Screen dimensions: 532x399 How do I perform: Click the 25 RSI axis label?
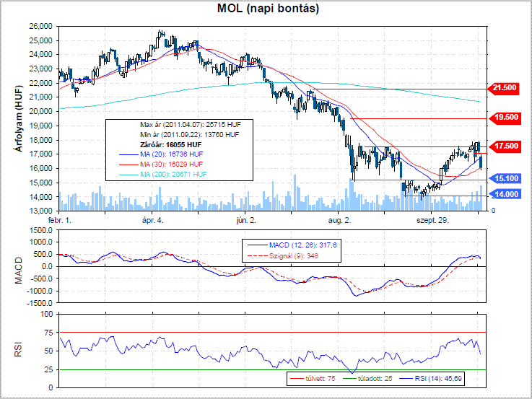point(49,369)
